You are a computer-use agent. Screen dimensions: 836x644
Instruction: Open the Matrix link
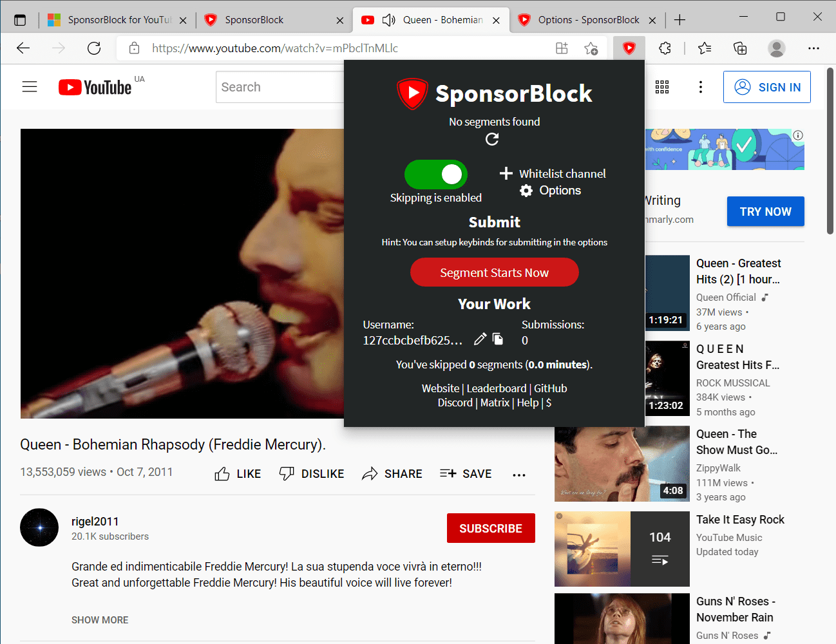pos(495,402)
